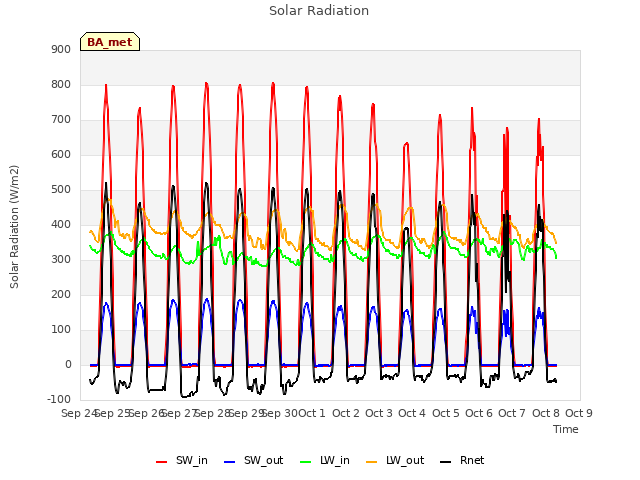Image resolution: width=640 pixels, height=480 pixels.
Task: Click the orange LW_out legend swatch
Action: click(372, 462)
